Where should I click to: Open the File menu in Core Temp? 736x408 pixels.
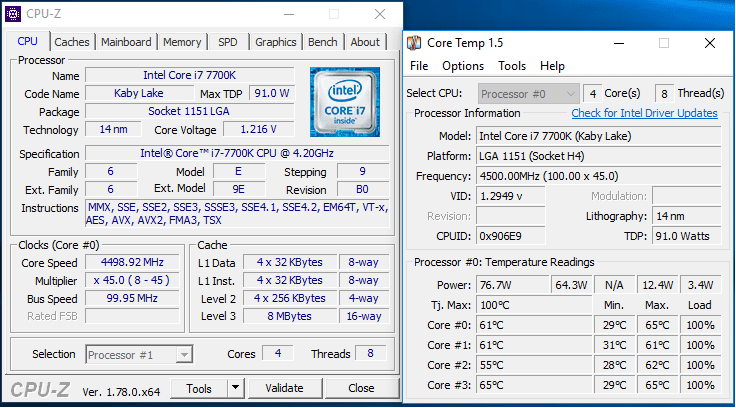point(419,66)
